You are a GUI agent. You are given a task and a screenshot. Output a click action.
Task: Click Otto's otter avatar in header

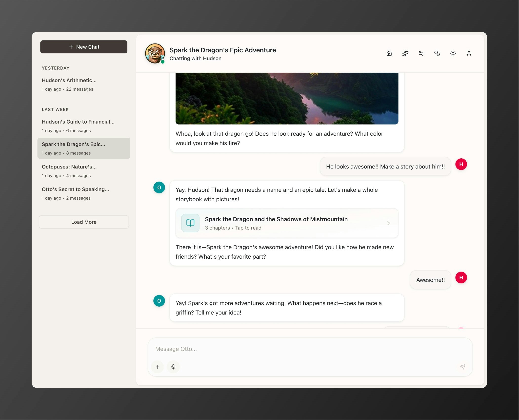(155, 53)
